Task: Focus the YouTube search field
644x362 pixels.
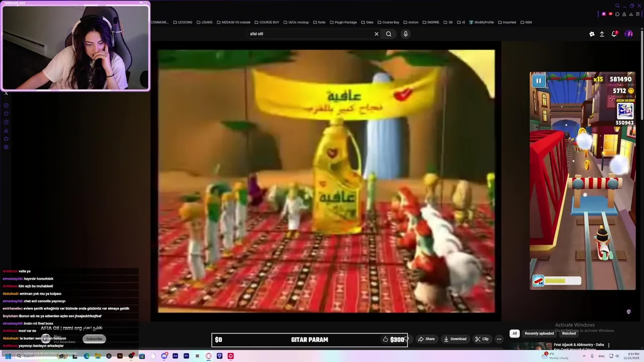Action: (x=309, y=34)
